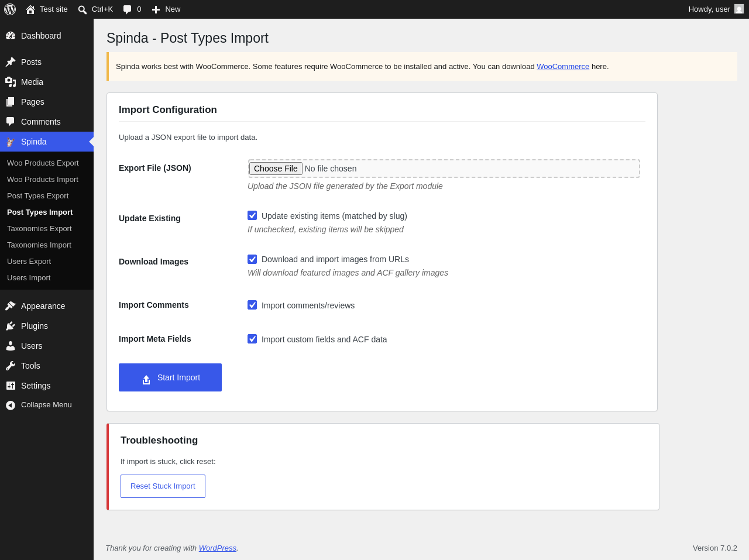Click the Plugins plug icon
Viewport: 749px width, 560px height.
tap(11, 326)
